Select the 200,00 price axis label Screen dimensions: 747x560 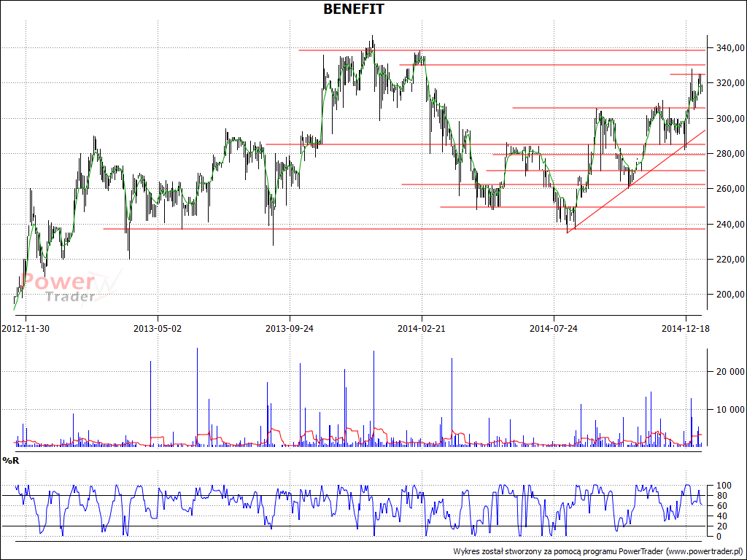tap(730, 295)
